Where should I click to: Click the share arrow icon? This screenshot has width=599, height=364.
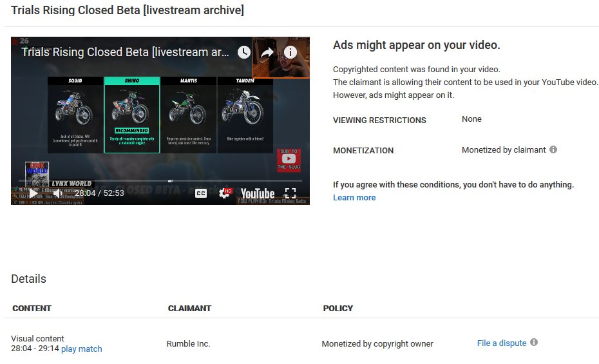point(267,52)
